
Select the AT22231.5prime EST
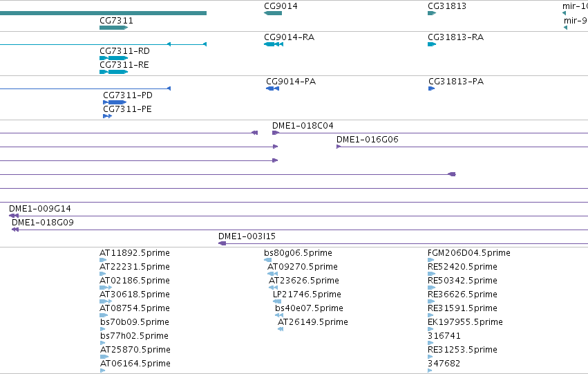pos(103,274)
